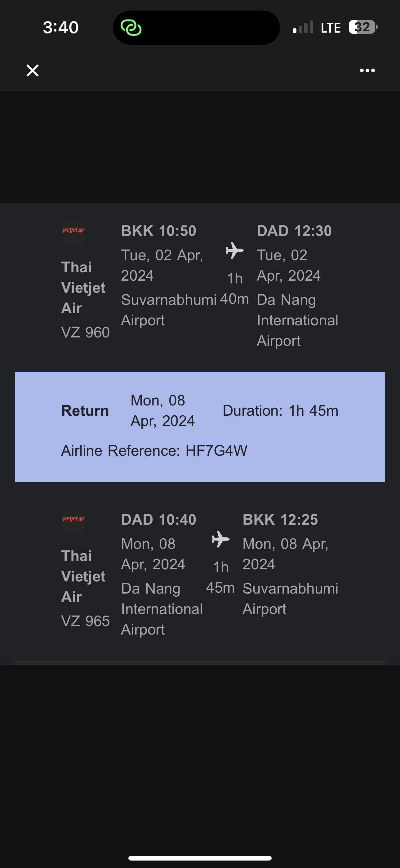The width and height of the screenshot is (400, 868).
Task: Tap the Vietjet Air logo for flight VZ 965
Action: [73, 521]
